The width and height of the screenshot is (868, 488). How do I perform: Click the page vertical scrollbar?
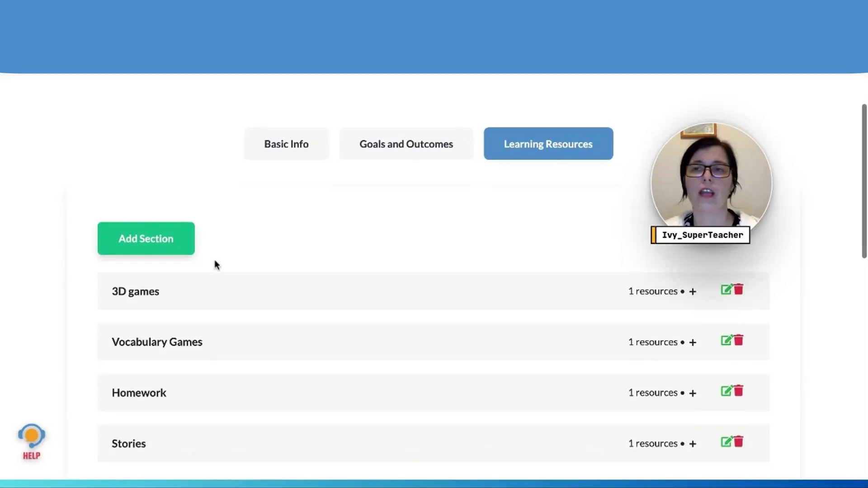pos(864,181)
